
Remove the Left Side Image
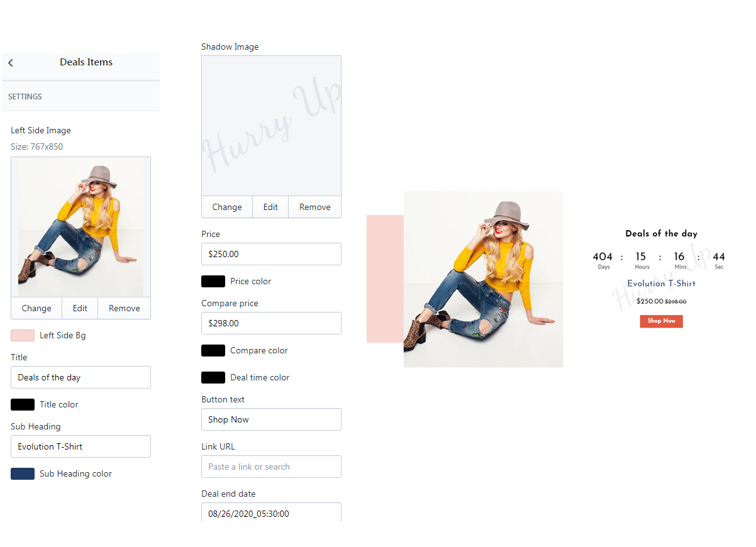click(x=124, y=308)
